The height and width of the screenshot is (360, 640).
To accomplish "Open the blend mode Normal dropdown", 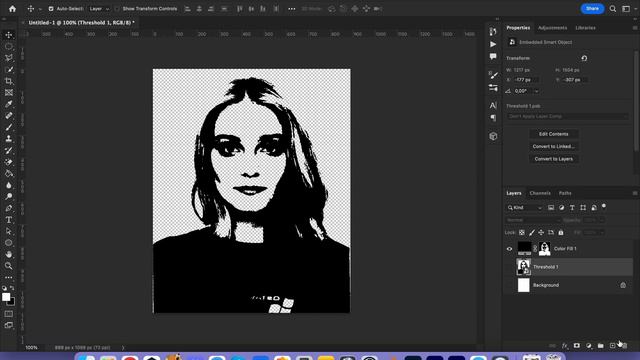I will click(x=533, y=220).
